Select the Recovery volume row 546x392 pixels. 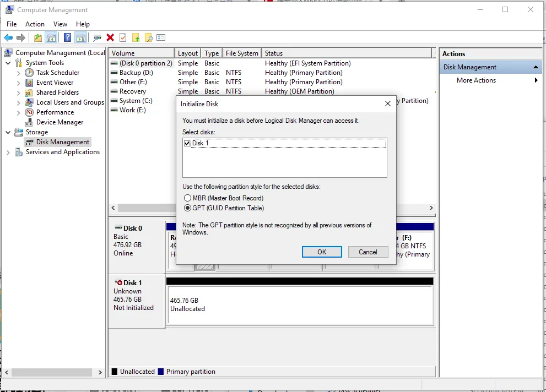point(128,91)
